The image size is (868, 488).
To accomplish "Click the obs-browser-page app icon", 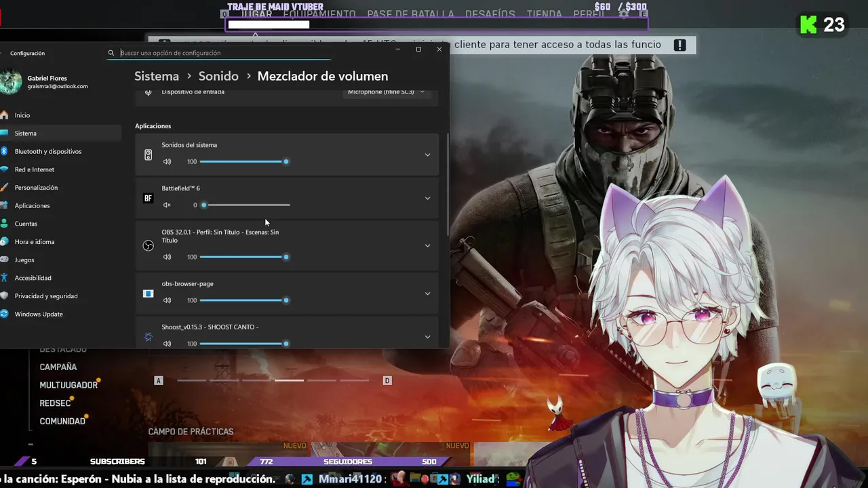I will pyautogui.click(x=149, y=293).
